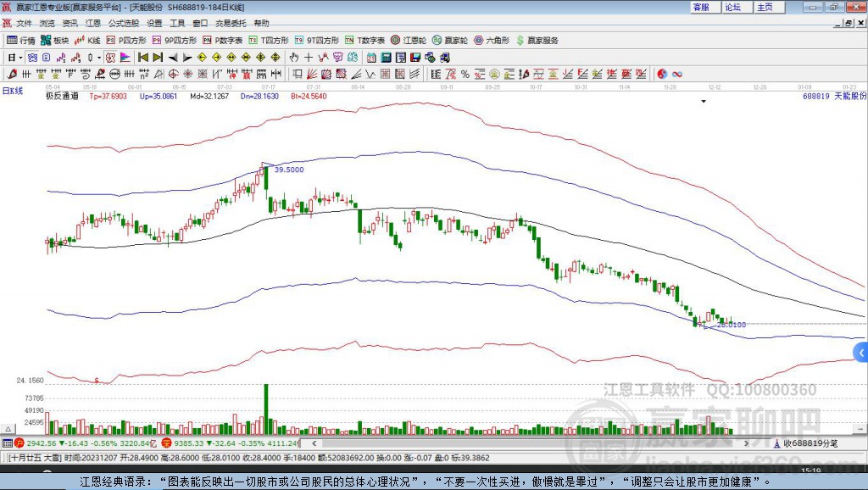This screenshot has height=490, width=868.
Task: Open the T四方形 tool
Action: click(x=269, y=41)
